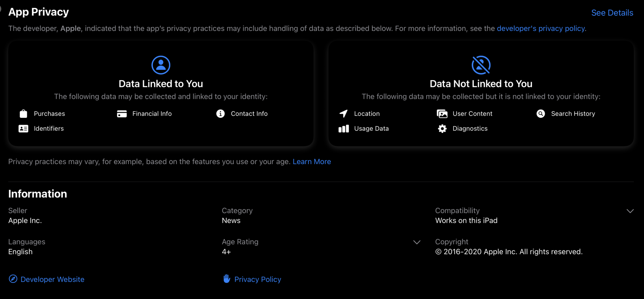Click the Diagnostics gear icon
644x299 pixels.
click(442, 129)
